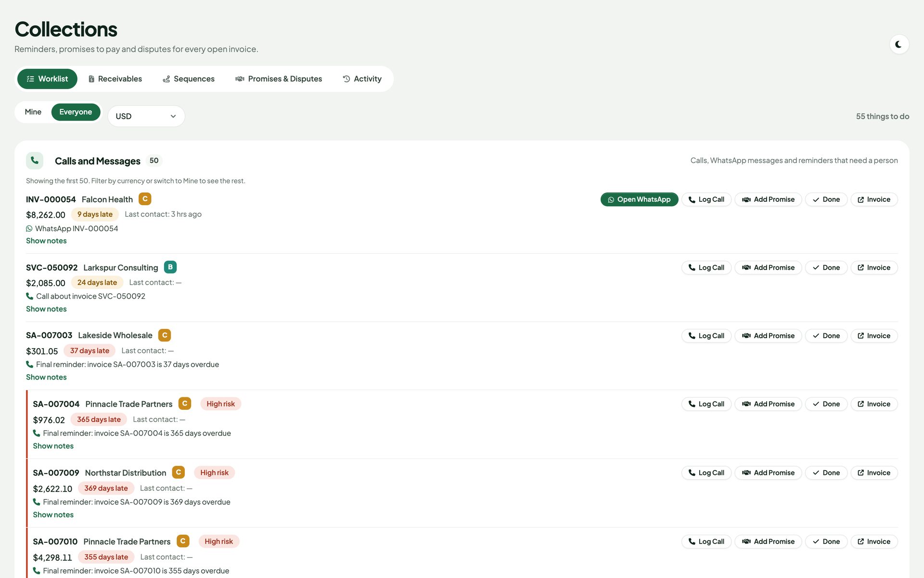The width and height of the screenshot is (924, 578).
Task: Show notes for SA-007004 Pinnacle Trade Partners
Action: coord(53,446)
